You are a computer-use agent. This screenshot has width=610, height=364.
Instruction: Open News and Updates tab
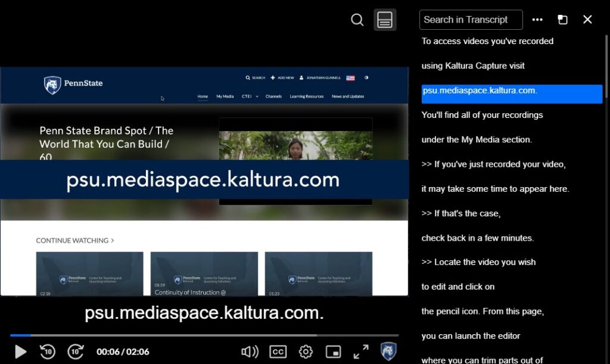[x=348, y=97]
